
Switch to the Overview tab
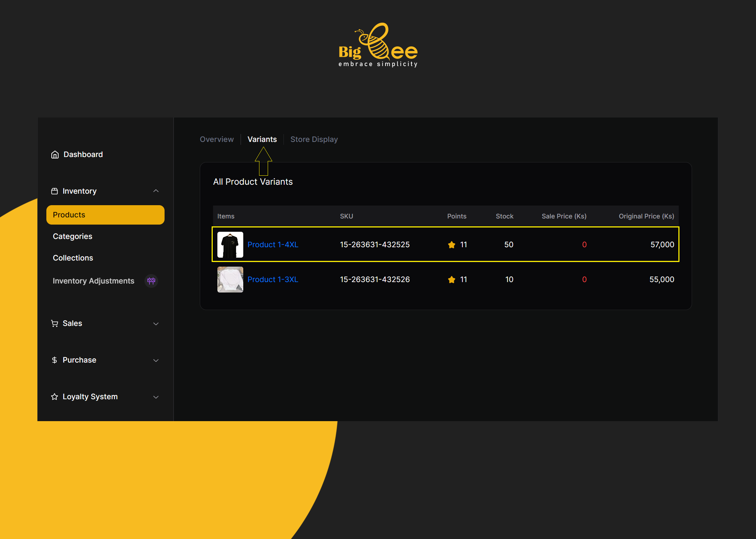point(217,139)
